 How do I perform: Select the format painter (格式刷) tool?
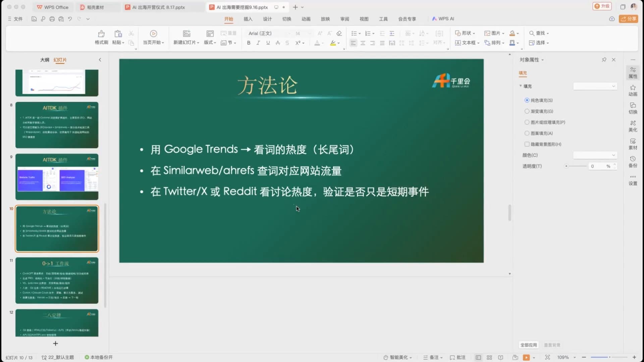point(101,37)
